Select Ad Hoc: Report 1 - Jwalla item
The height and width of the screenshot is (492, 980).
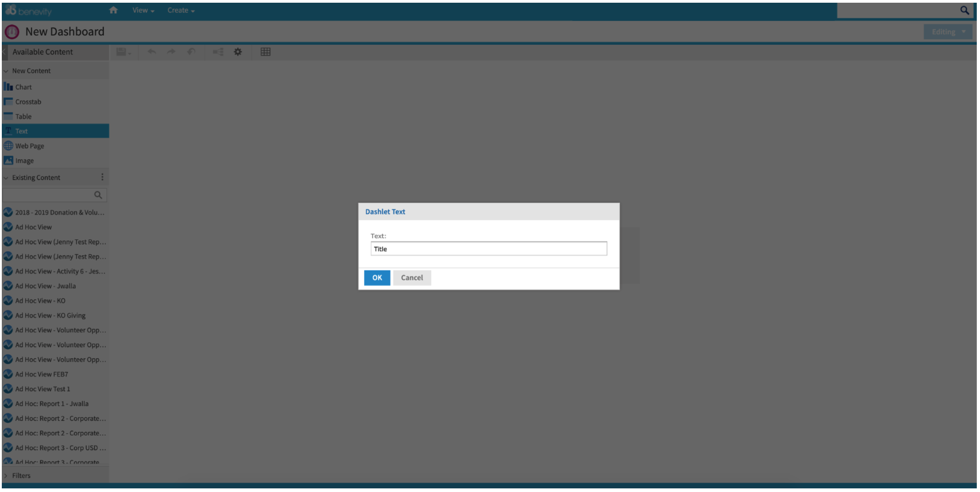[55, 404]
